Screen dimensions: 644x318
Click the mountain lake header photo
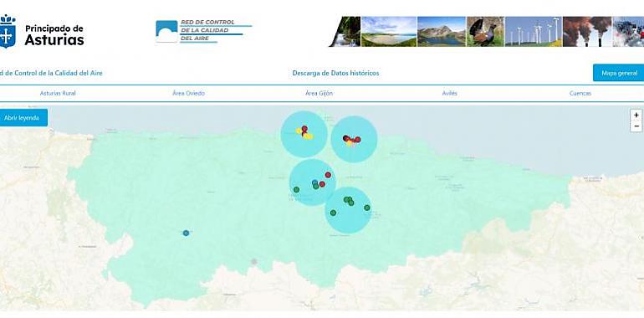tap(442, 32)
